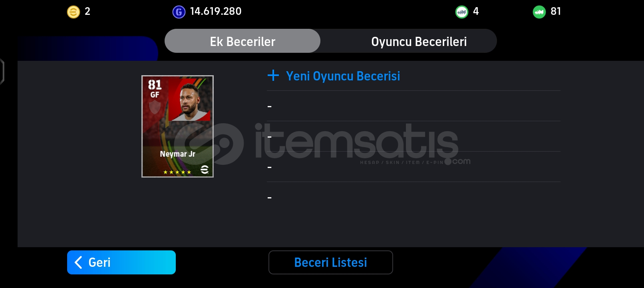Screen dimensions: 644x288
Task: Switch to the Oyuncu Becerileri tab
Action: click(x=419, y=41)
